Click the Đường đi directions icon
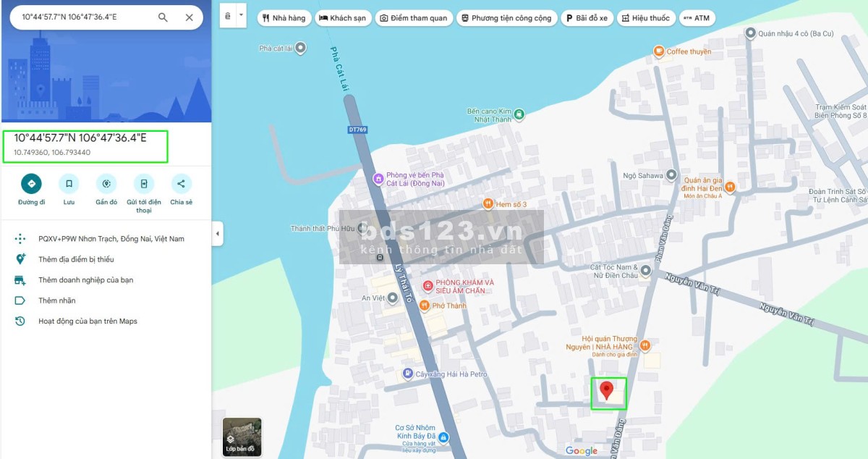868x459 pixels. 31,184
